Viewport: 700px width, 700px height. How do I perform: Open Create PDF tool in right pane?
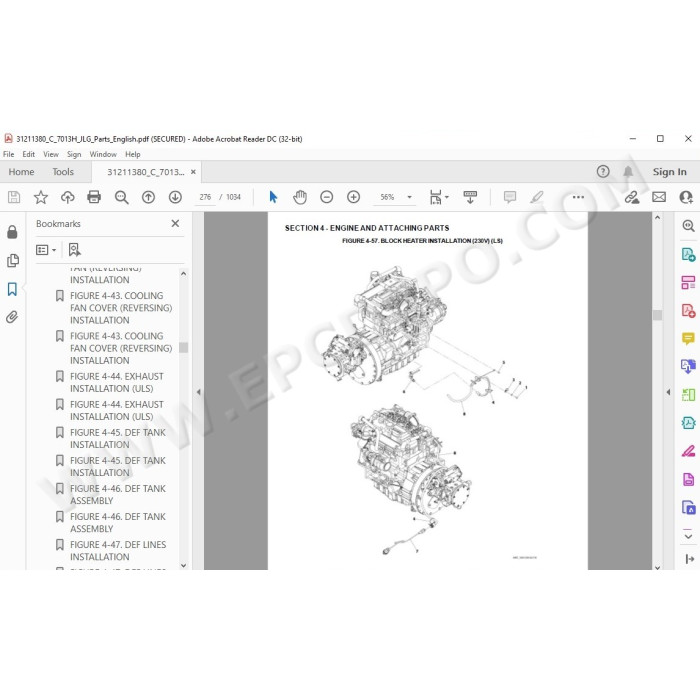[x=688, y=311]
